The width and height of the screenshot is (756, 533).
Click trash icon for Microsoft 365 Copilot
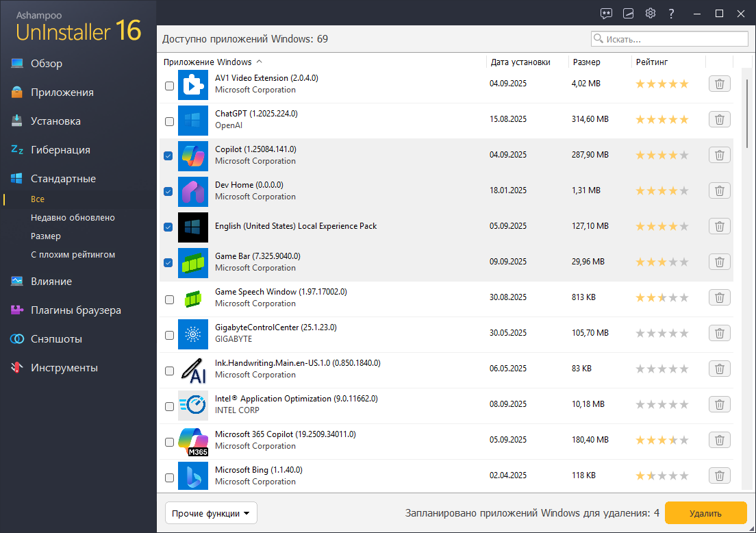(719, 440)
